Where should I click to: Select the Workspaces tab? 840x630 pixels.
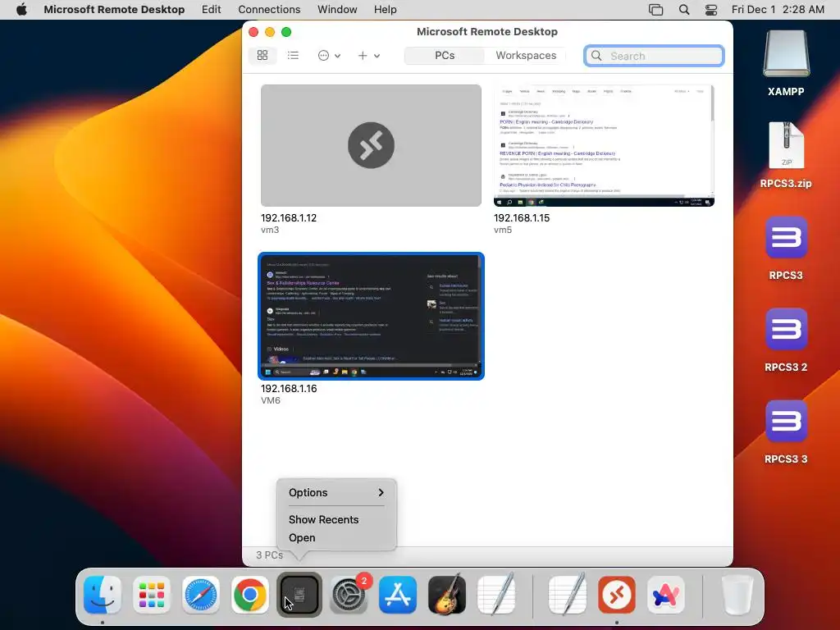pos(526,55)
